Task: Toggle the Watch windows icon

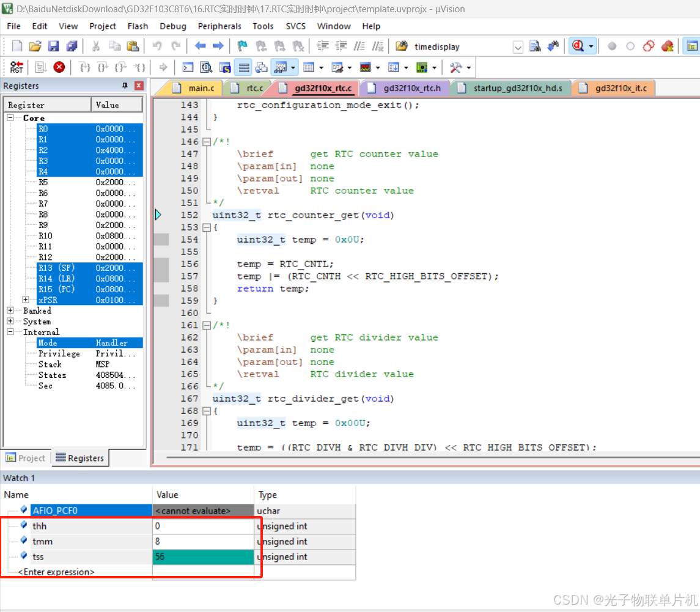Action: pos(281,67)
